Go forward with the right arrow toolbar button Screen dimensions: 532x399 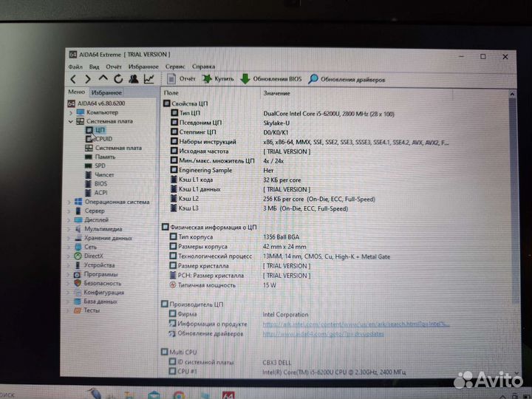(x=88, y=79)
